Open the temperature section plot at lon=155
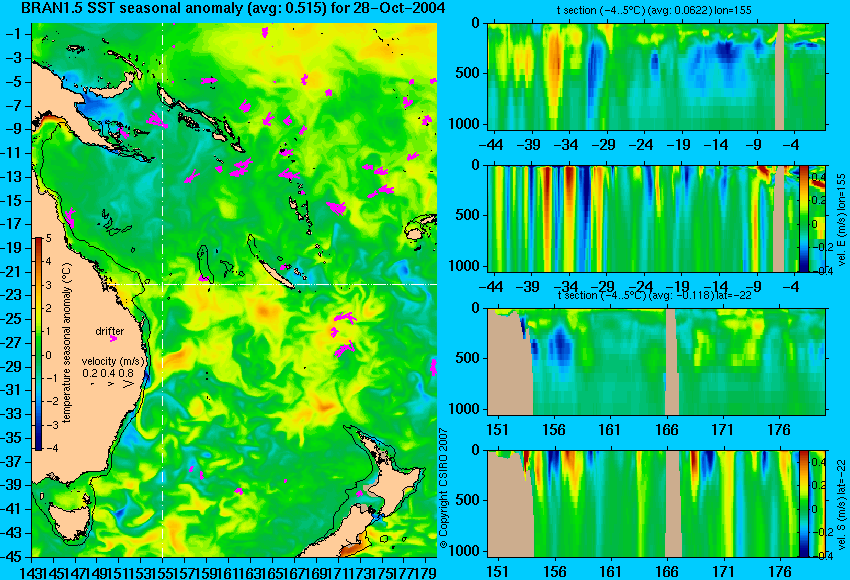The height and width of the screenshot is (580, 850). click(x=656, y=76)
